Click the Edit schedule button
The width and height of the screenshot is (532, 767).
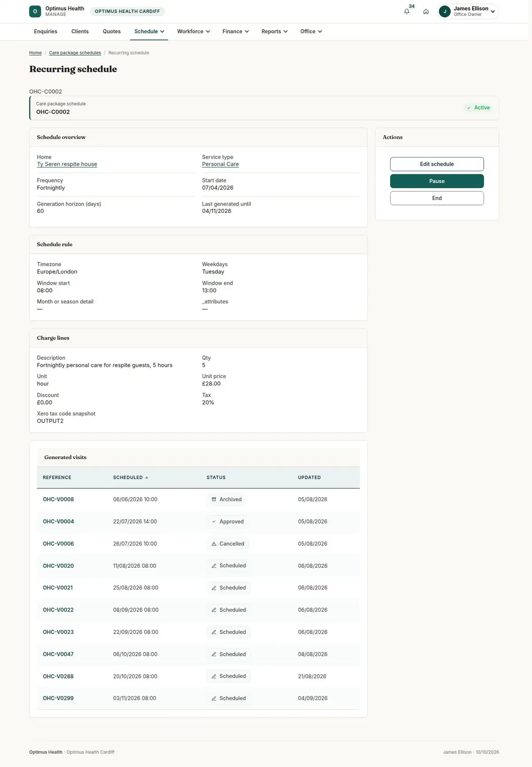(x=437, y=164)
